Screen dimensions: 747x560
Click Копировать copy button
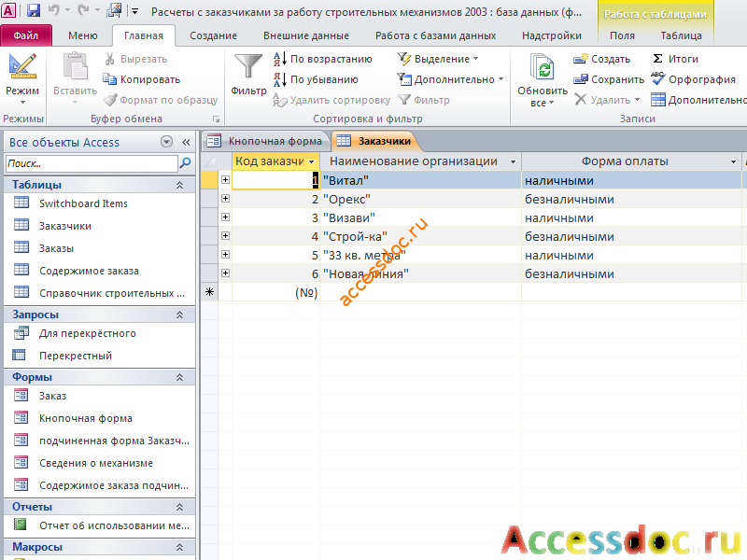point(142,79)
